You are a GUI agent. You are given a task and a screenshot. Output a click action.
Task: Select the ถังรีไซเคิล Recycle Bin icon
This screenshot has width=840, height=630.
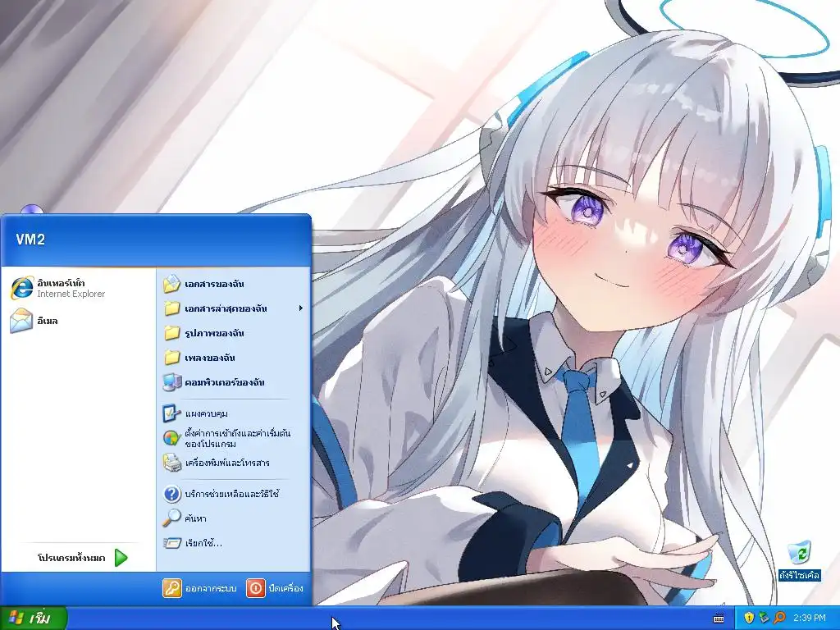pos(799,561)
